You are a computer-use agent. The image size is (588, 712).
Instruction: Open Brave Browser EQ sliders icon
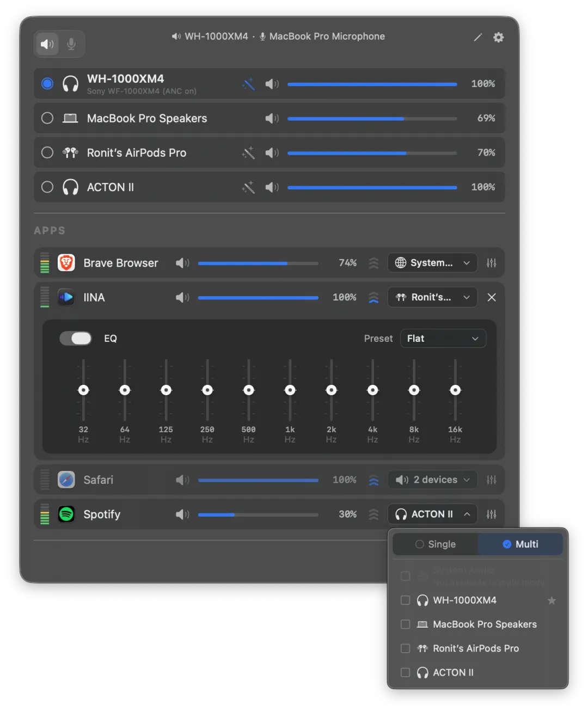tap(492, 263)
